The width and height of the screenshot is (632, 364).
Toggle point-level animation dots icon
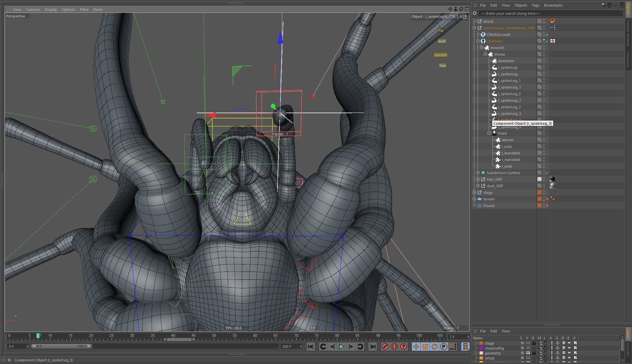(453, 347)
